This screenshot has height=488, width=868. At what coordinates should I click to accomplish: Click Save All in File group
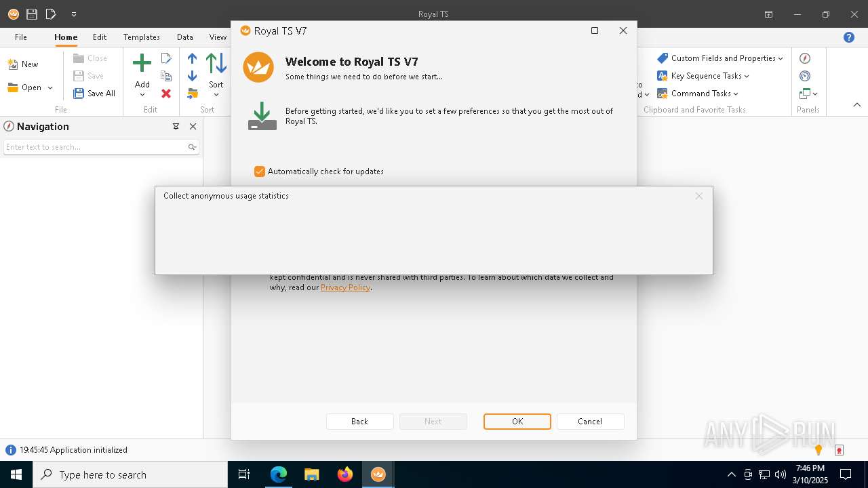pos(94,94)
